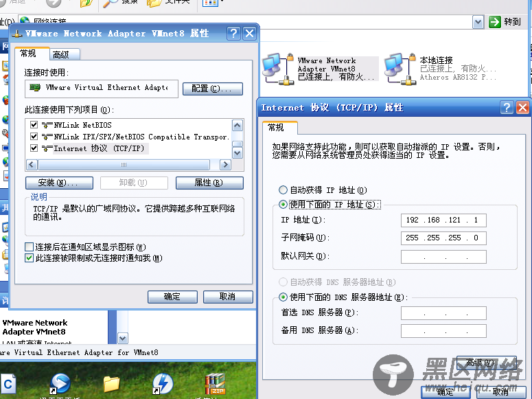Select the 本地连接 network connection icon
532x399 pixels.
point(400,69)
